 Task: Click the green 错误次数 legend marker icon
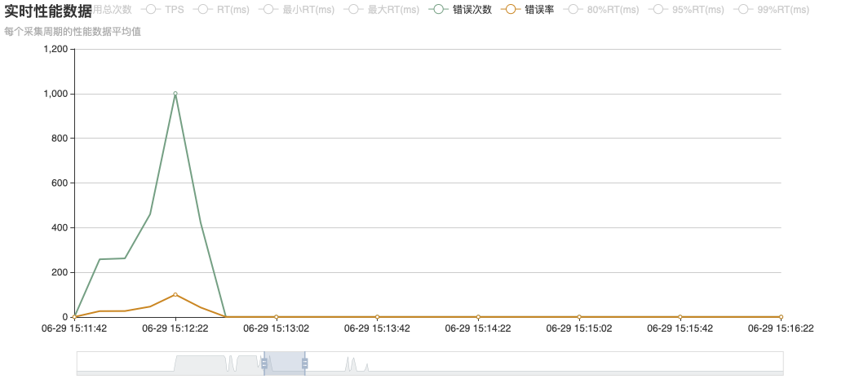point(438,10)
